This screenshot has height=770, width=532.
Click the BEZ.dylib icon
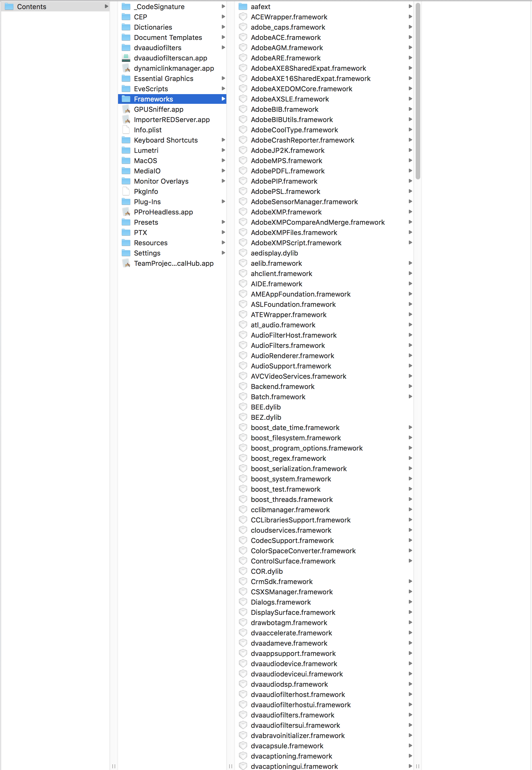[x=243, y=417]
